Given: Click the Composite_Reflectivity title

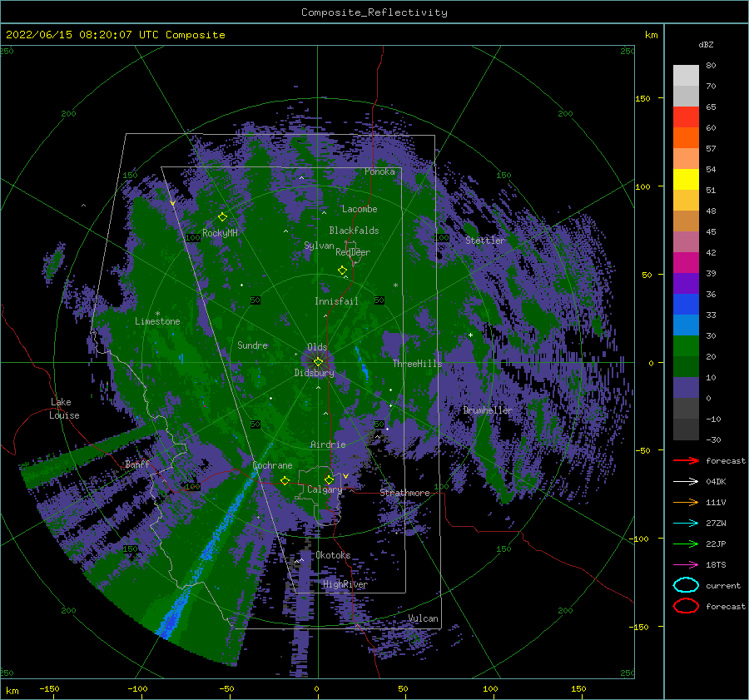Looking at the screenshot, I should (x=374, y=12).
